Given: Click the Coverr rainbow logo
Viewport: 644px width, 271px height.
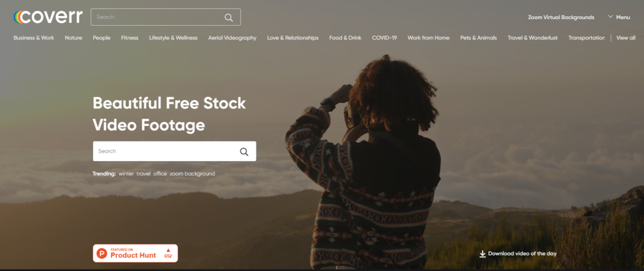Looking at the screenshot, I should (x=48, y=17).
